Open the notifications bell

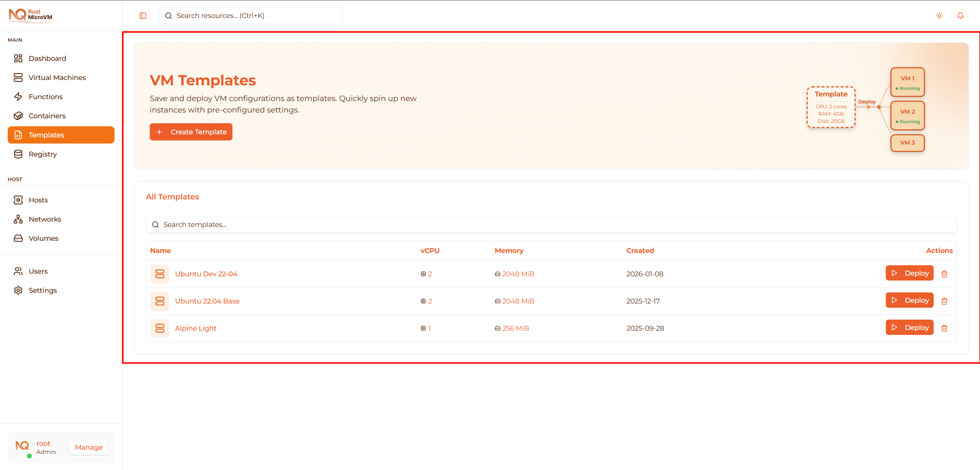point(960,15)
